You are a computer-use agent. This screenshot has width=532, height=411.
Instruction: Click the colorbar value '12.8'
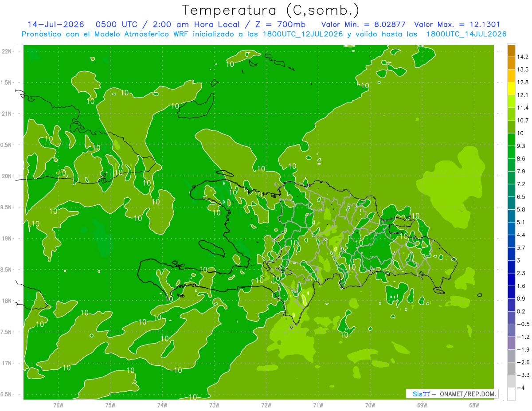coord(523,82)
